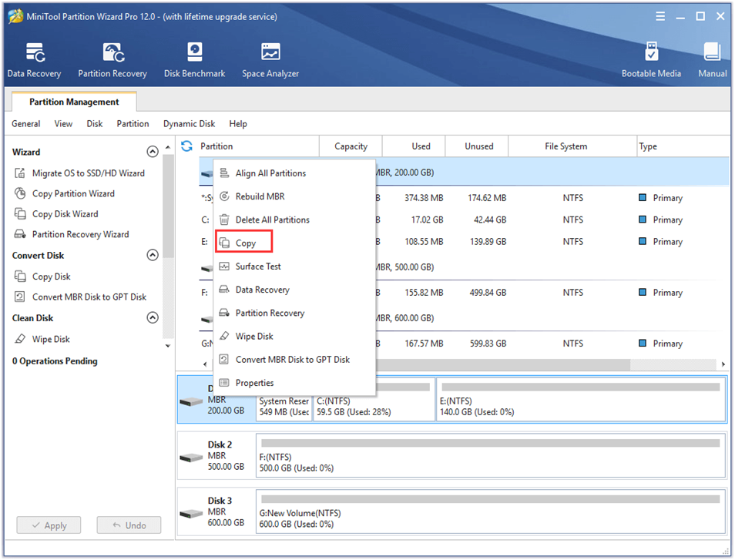
Task: Open the hamburger menu icon in the title bar
Action: pos(660,16)
